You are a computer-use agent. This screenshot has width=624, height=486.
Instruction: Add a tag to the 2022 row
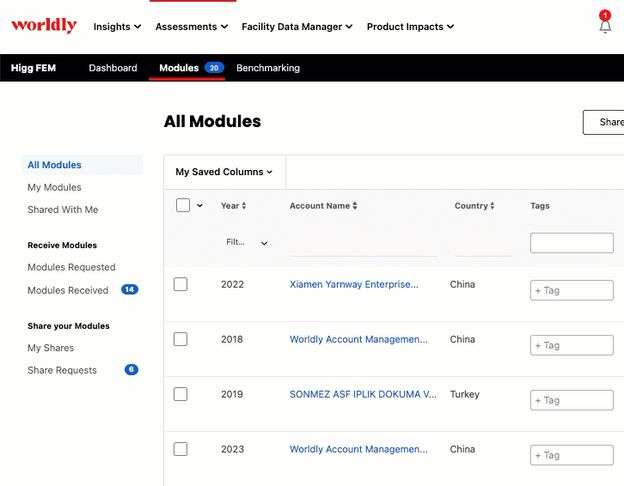[x=571, y=290]
